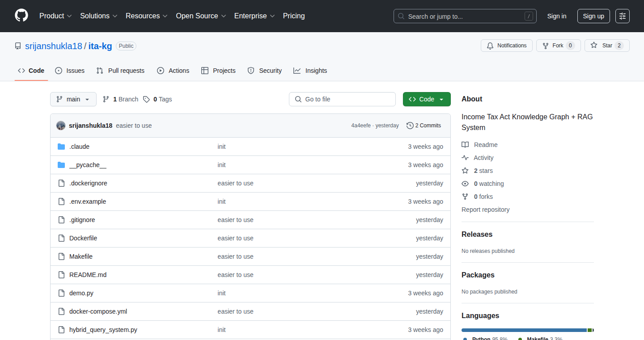Click the pulse icon beside Activity
The height and width of the screenshot is (340, 644).
[x=465, y=158]
